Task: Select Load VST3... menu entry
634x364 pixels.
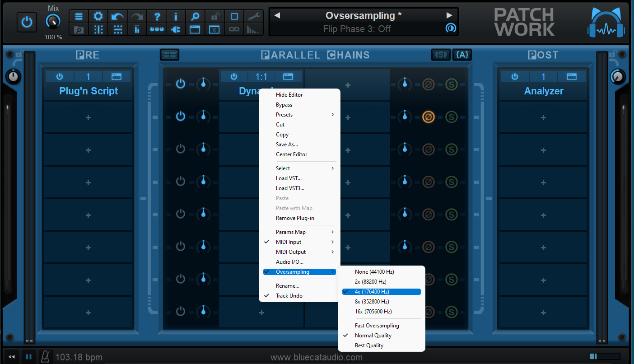Action: tap(299, 188)
